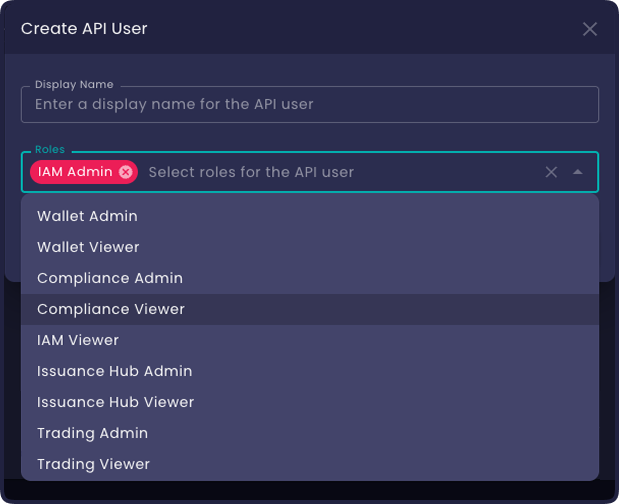This screenshot has height=504, width=619.
Task: Pick the Trading Admin role
Action: 310,433
